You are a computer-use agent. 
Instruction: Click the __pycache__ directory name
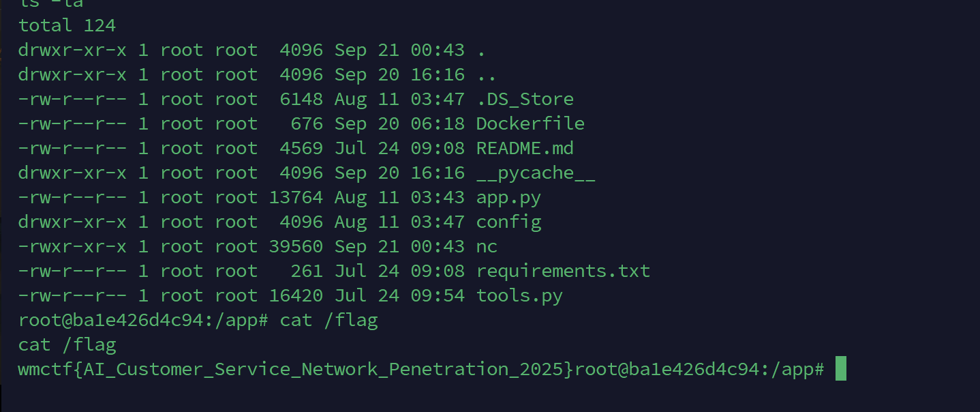[x=535, y=173]
